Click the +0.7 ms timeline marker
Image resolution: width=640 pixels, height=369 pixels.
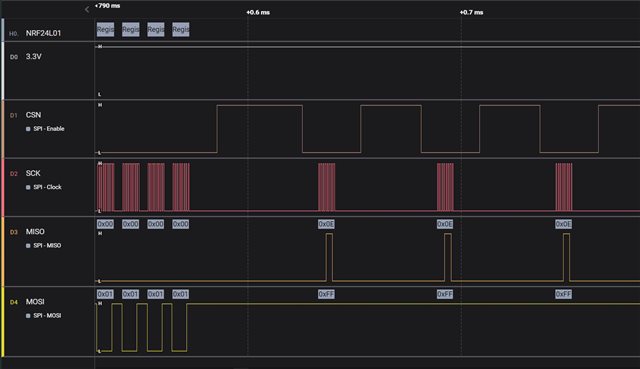coord(471,12)
